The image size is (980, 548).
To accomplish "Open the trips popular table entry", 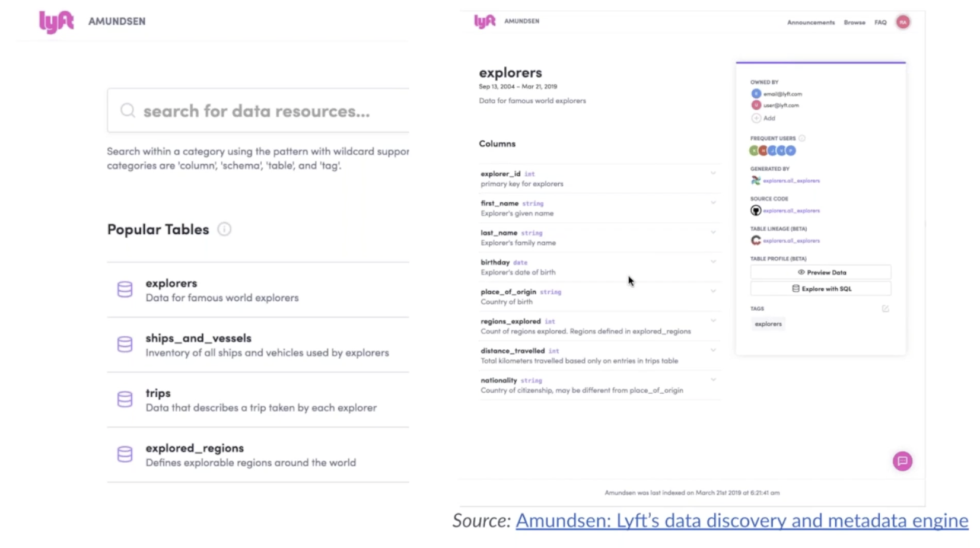I will point(258,400).
